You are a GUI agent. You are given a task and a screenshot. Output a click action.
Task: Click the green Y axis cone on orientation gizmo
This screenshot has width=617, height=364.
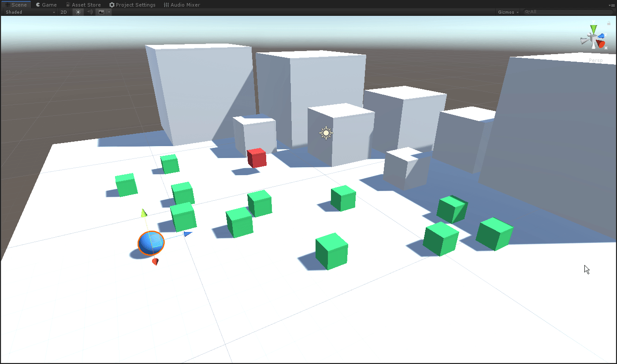[x=593, y=29]
